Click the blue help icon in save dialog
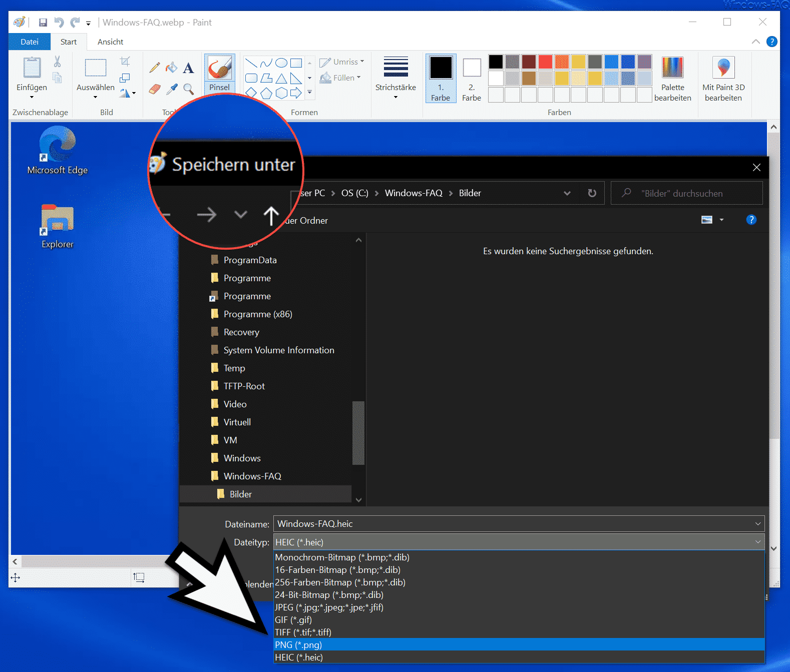This screenshot has height=672, width=790. coord(751,220)
